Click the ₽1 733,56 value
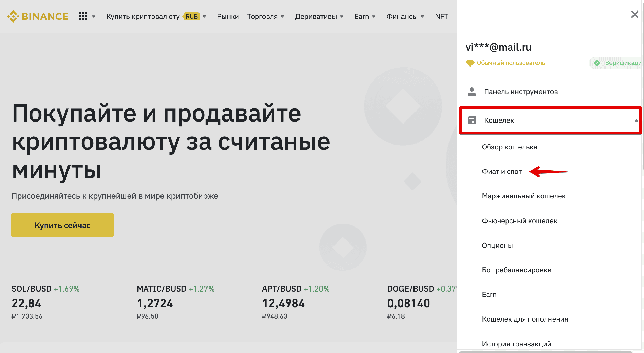 (27, 316)
